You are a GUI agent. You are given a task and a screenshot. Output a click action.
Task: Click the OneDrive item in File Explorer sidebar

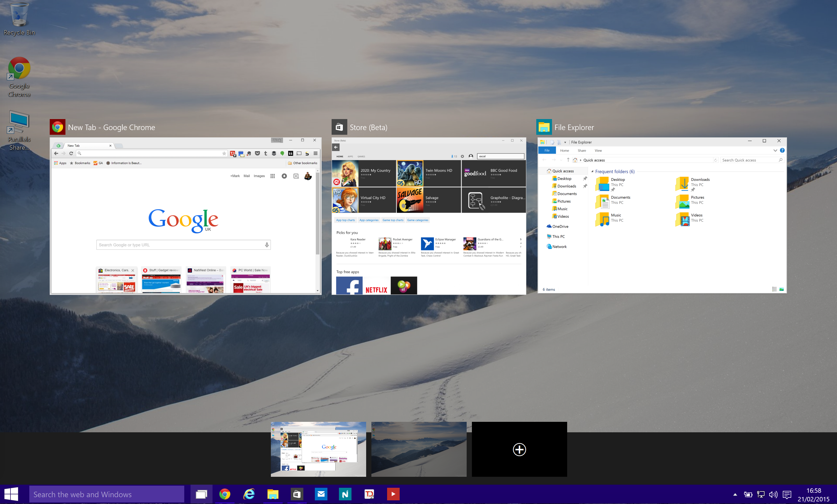(559, 226)
